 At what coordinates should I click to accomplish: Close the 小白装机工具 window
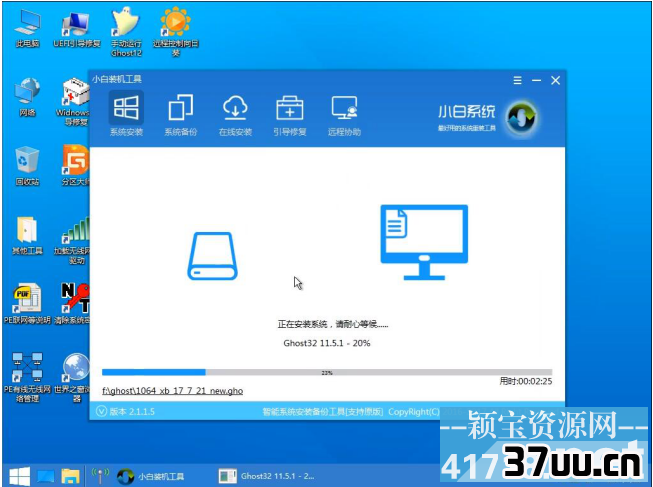point(556,80)
